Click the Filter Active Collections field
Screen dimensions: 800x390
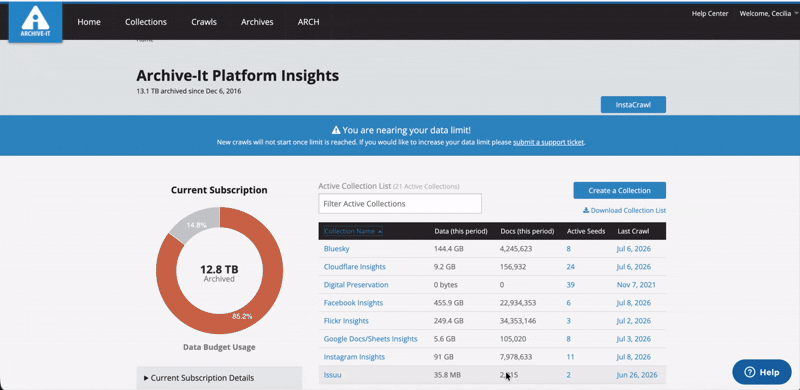tap(400, 204)
